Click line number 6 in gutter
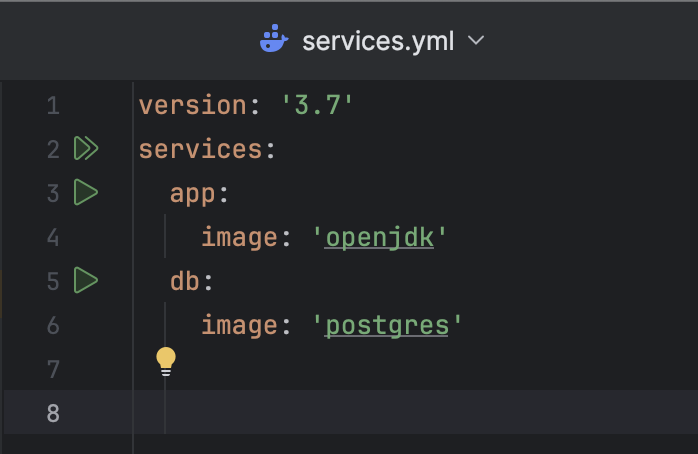Image resolution: width=698 pixels, height=454 pixels. [x=53, y=325]
